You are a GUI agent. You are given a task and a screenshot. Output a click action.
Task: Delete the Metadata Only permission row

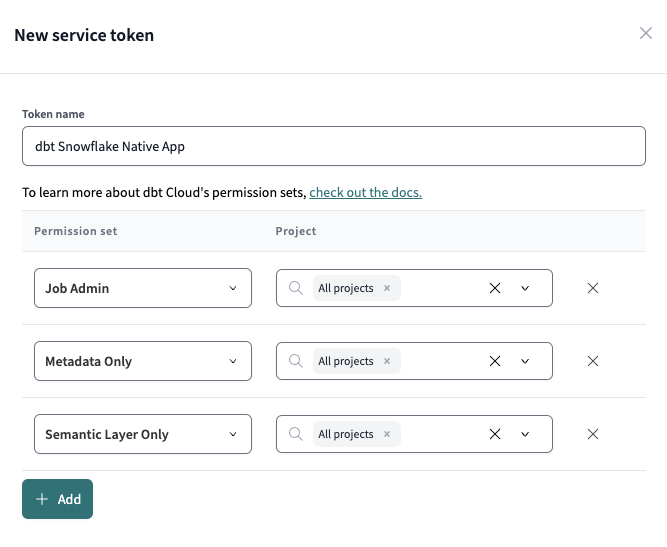click(x=592, y=361)
